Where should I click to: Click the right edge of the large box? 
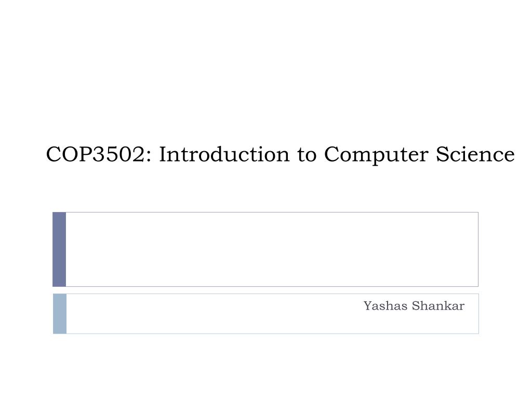click(478, 249)
